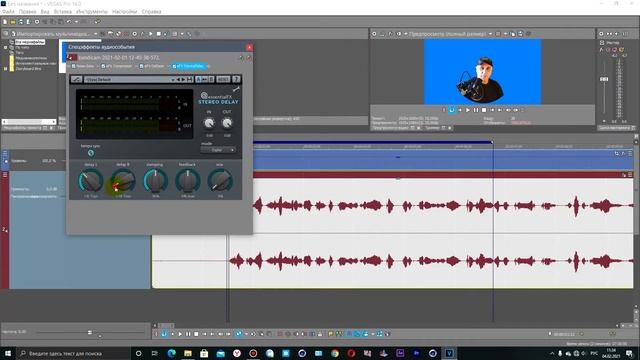Open the Вставка menu
The width and height of the screenshot is (640, 360).
coord(62,11)
